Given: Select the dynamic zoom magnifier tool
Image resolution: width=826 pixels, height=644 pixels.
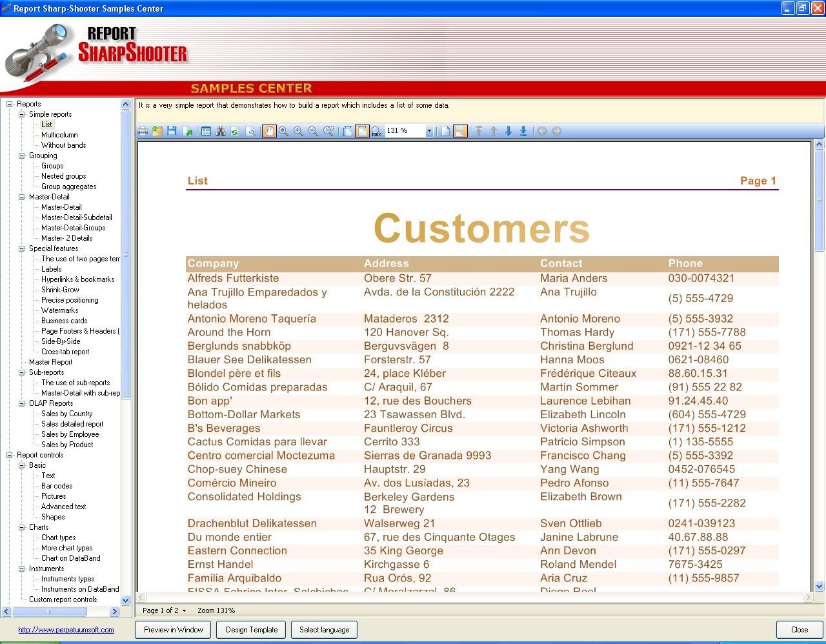Looking at the screenshot, I should point(284,131).
